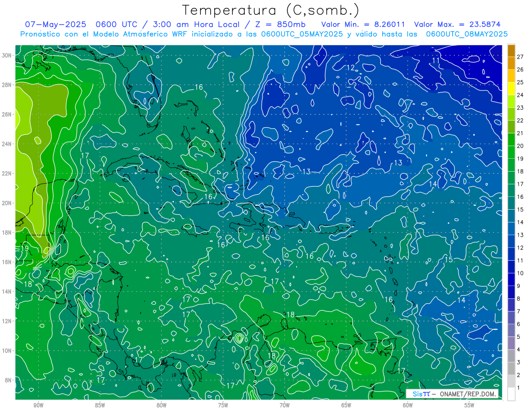532x411 pixels.
Task: Click the '23' label on the color scale
Action: click(520, 108)
